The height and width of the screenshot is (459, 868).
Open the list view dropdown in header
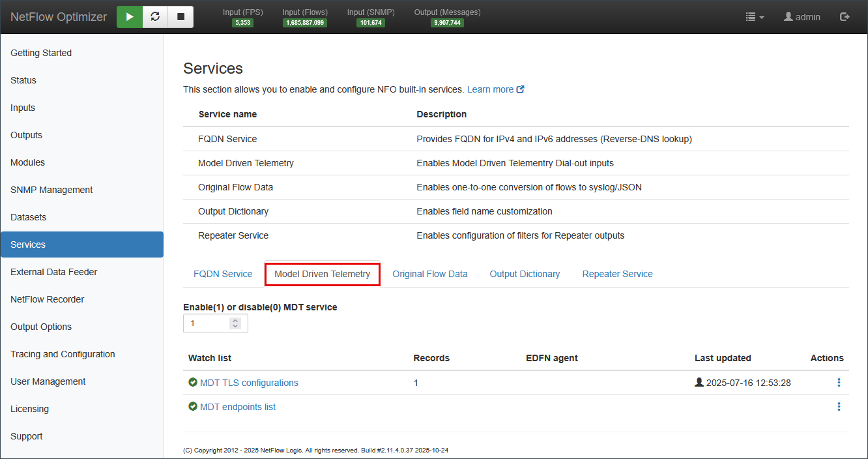pos(755,17)
